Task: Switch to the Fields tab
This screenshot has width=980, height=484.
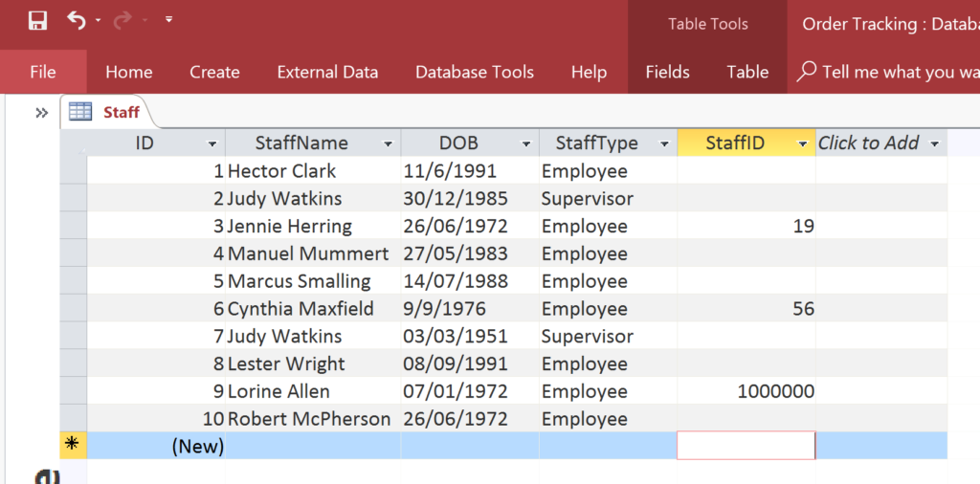Action: click(667, 72)
